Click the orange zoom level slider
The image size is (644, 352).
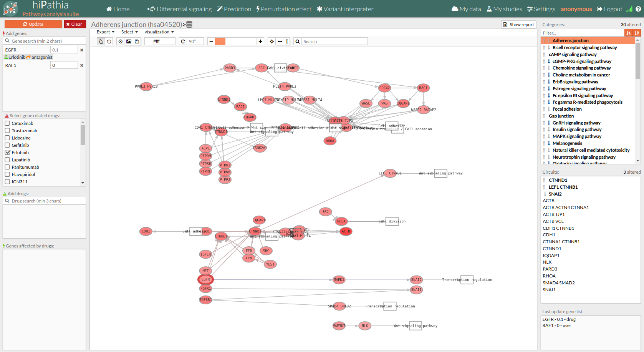click(x=220, y=42)
